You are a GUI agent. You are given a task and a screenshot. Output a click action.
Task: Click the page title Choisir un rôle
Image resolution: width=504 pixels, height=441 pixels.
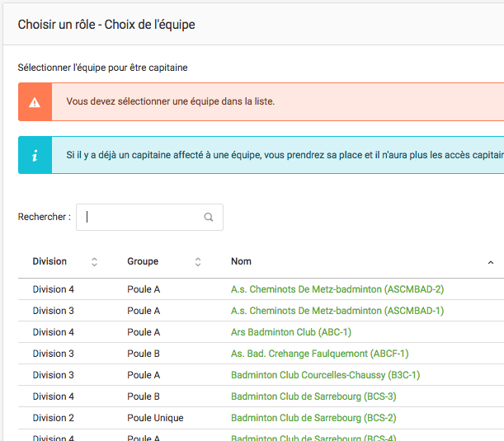click(106, 25)
